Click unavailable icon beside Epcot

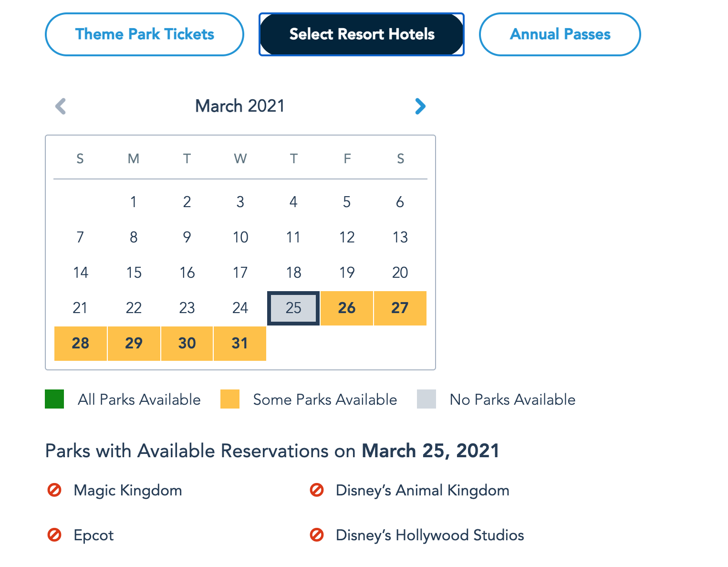click(x=54, y=535)
